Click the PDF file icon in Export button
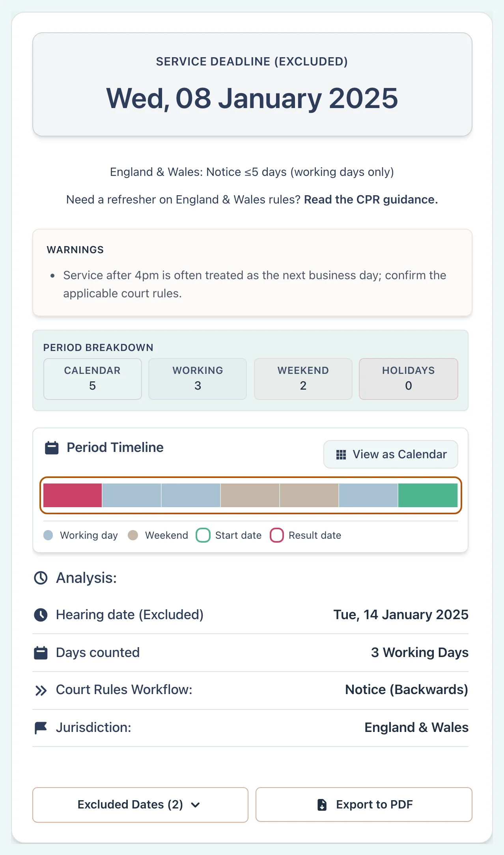Viewport: 504px width, 855px height. click(322, 805)
